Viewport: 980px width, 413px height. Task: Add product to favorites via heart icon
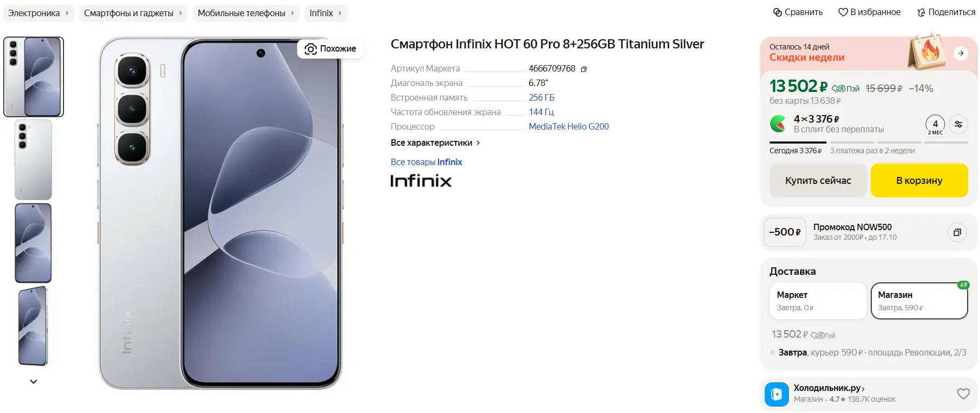click(x=843, y=12)
